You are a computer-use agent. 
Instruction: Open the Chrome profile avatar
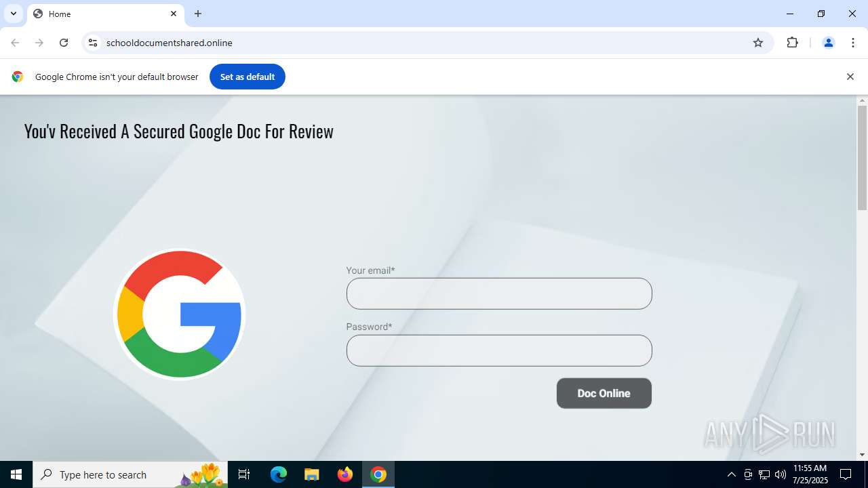(x=829, y=43)
